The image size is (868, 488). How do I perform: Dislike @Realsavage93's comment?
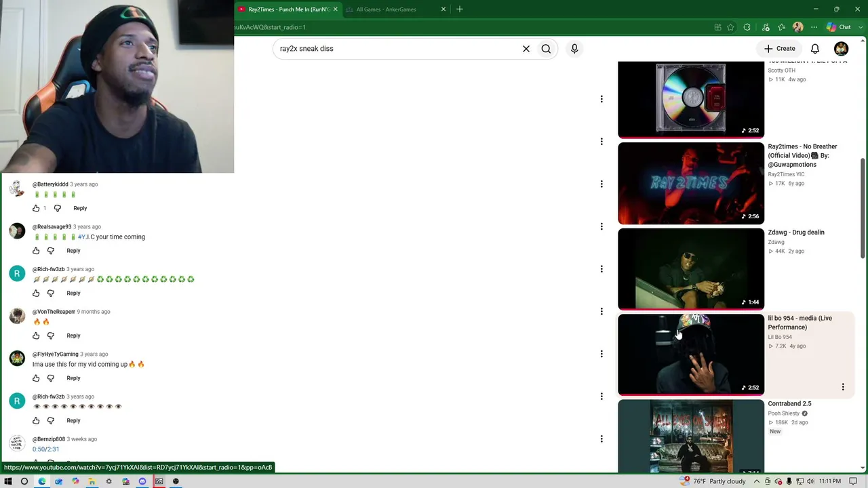50,251
